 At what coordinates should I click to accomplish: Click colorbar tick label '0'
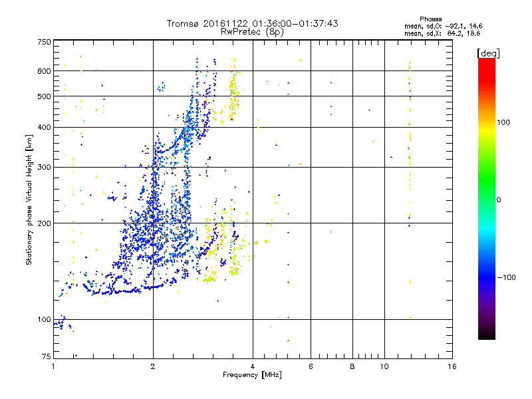click(499, 200)
